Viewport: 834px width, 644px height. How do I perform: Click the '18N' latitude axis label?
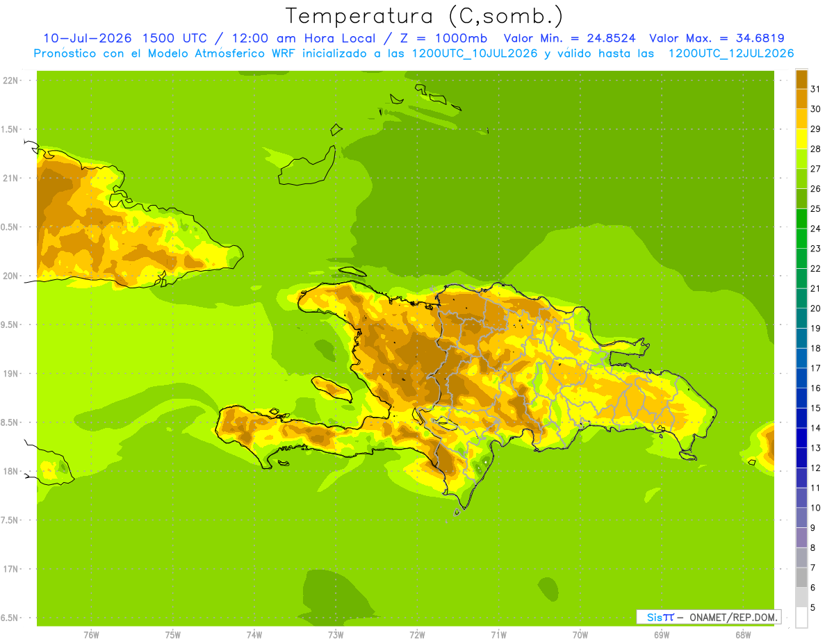10,471
